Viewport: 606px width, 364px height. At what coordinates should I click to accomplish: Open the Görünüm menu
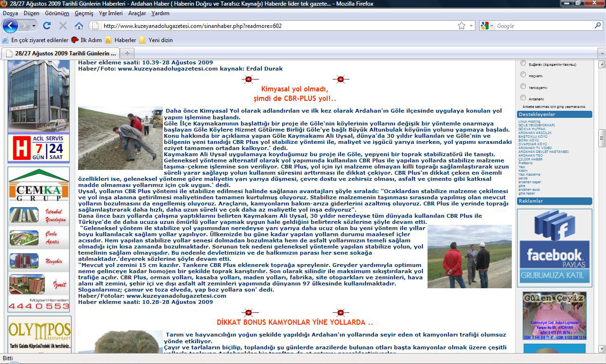pos(57,13)
